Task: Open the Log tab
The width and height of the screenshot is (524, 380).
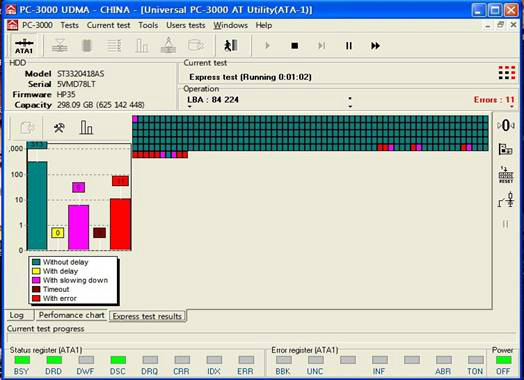Action: (x=17, y=315)
